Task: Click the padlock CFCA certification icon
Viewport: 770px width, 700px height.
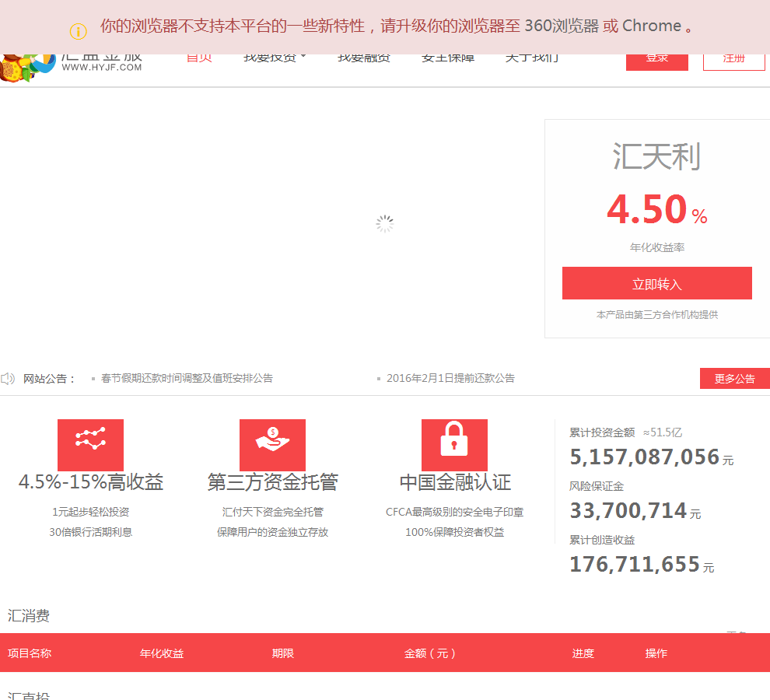Action: 454,445
